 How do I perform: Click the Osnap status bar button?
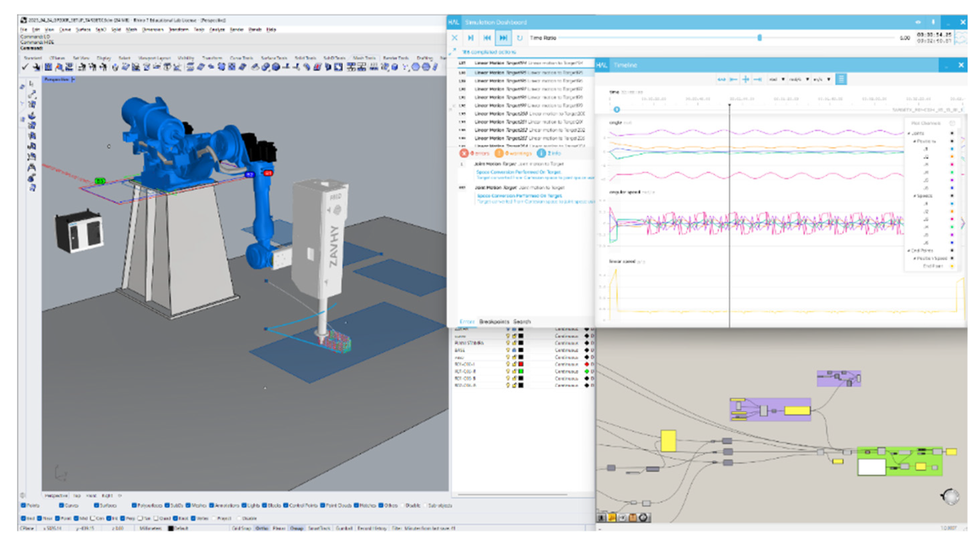[297, 528]
